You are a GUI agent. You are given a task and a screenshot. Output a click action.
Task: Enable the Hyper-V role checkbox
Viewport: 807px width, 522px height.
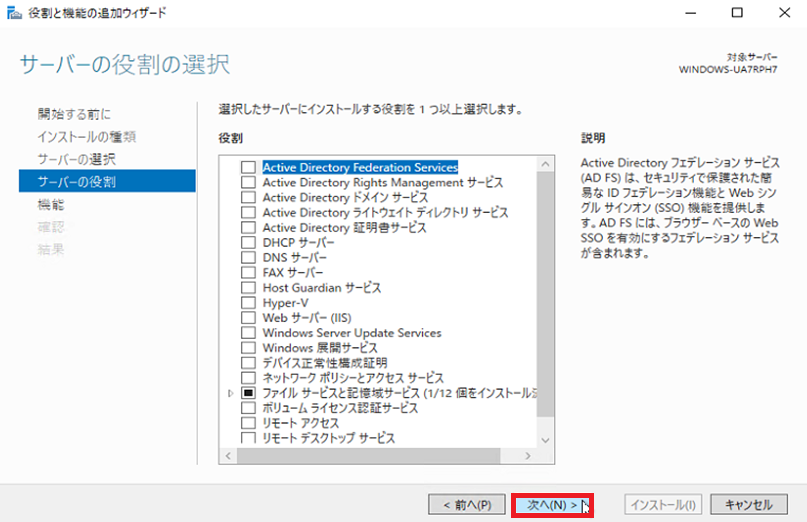[x=248, y=303]
